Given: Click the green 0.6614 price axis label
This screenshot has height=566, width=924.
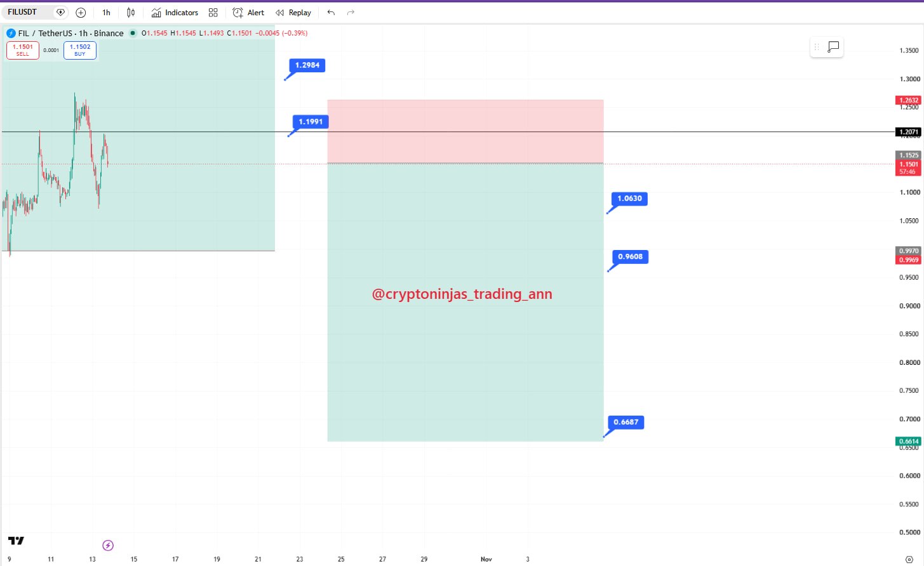Looking at the screenshot, I should click(x=908, y=441).
